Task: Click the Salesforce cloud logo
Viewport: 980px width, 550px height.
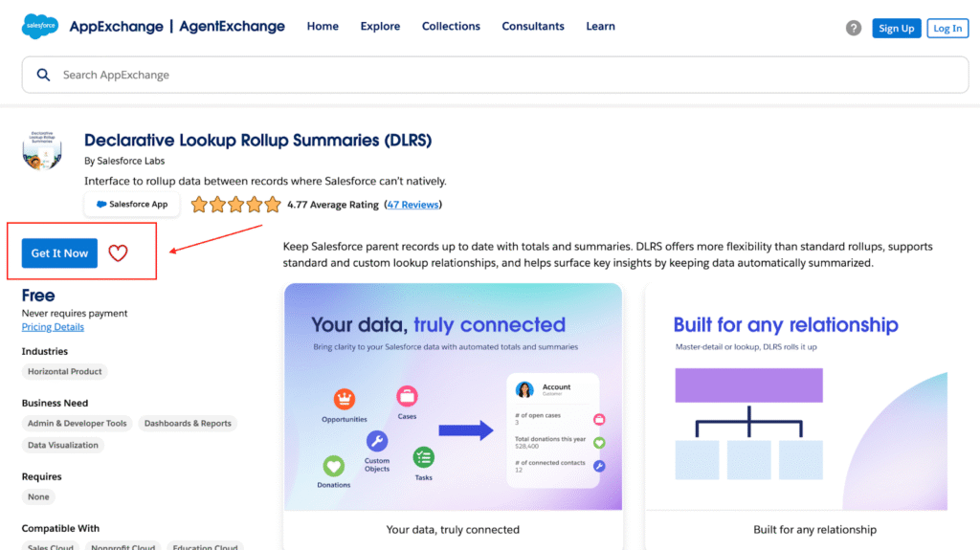Action: point(40,26)
